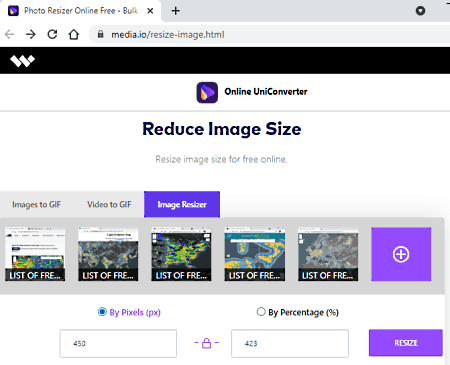Open the browser home page icon
The image size is (450, 365).
pyautogui.click(x=74, y=34)
